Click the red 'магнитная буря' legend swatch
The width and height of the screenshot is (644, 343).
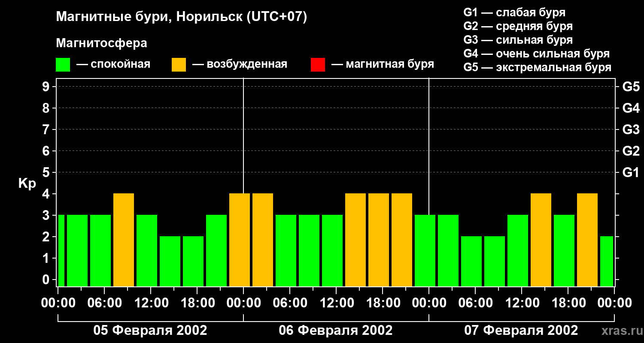318,65
